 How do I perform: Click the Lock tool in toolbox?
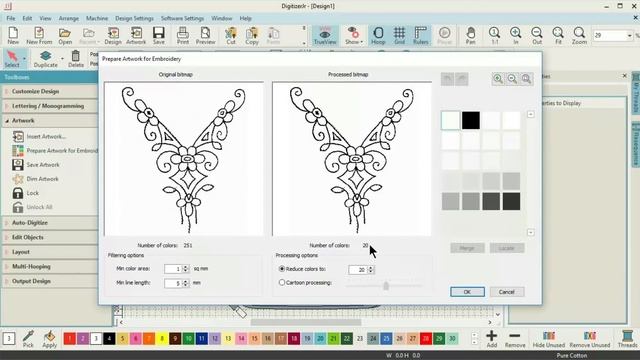(x=25, y=193)
